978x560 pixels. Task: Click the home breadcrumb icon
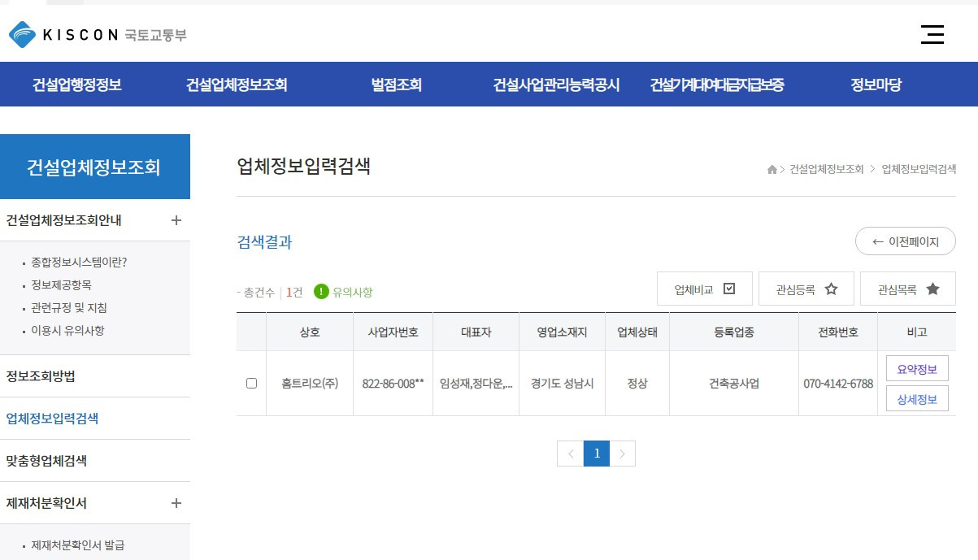pos(772,170)
